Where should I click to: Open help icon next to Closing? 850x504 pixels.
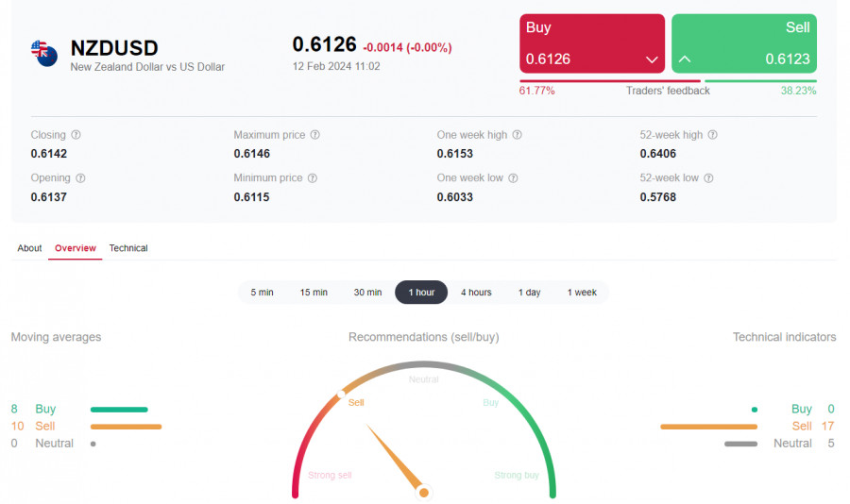(x=76, y=134)
